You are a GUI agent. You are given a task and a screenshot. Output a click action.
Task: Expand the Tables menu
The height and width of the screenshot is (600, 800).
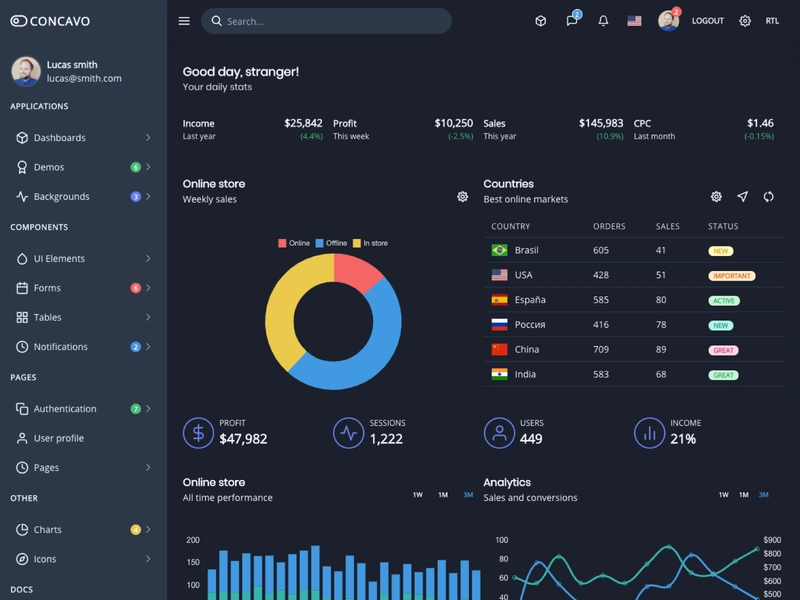pos(83,317)
